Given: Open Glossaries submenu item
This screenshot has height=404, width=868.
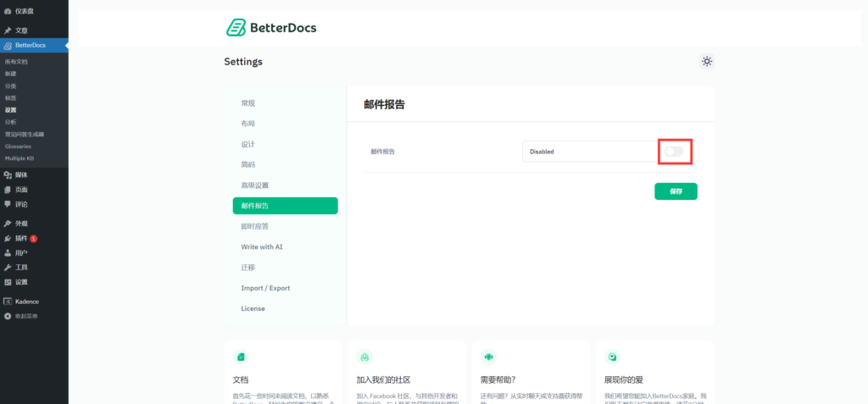Looking at the screenshot, I should [18, 147].
